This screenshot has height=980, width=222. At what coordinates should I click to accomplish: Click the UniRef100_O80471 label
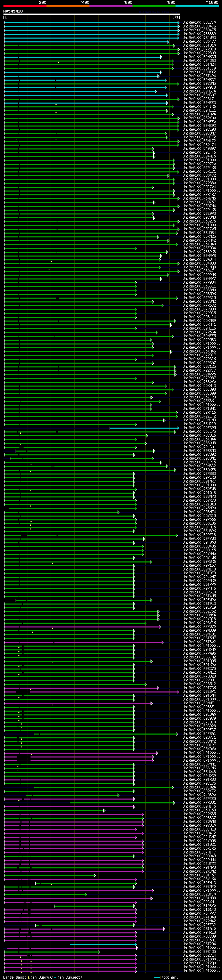coord(199,271)
